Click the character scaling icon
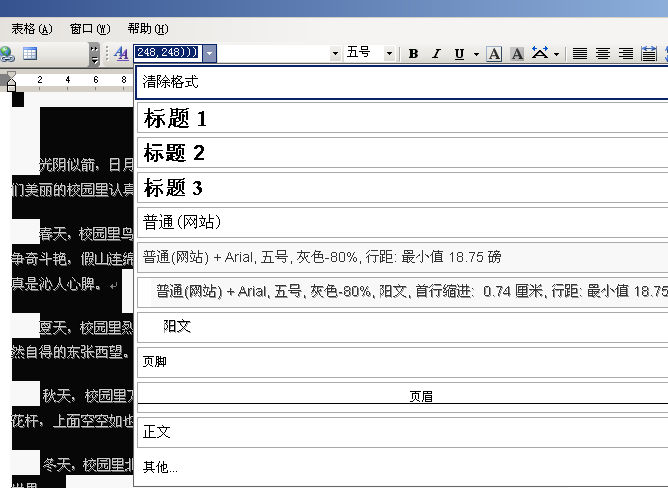The width and height of the screenshot is (668, 488). 540,53
